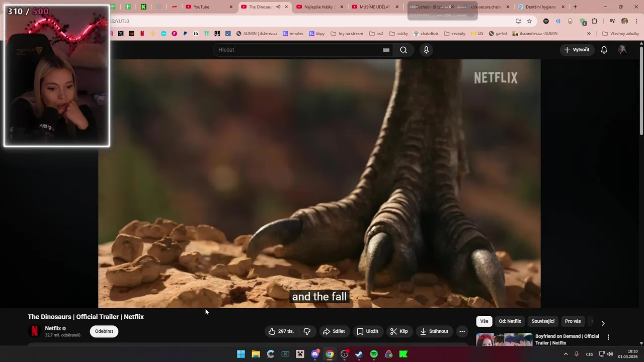
Task: Open the Netflix channel avatar
Action: point(34,331)
